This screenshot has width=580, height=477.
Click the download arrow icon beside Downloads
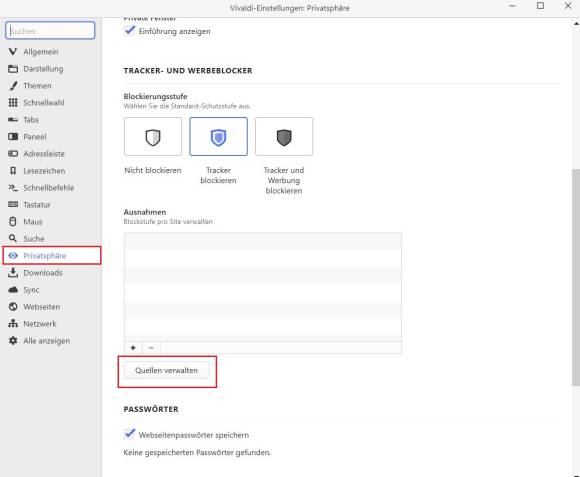[x=13, y=273]
